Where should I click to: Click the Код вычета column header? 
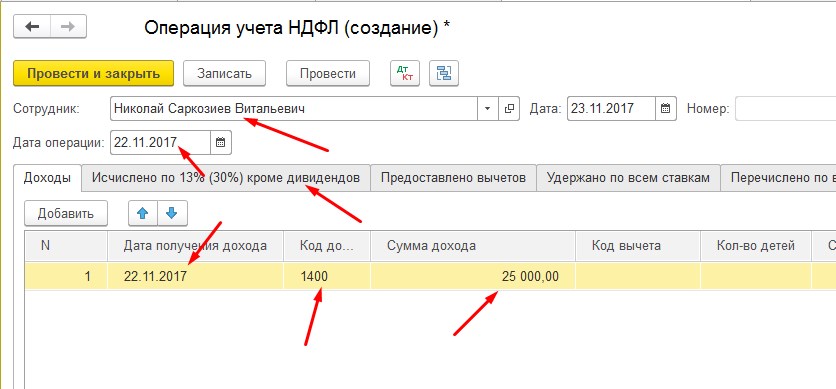point(638,246)
